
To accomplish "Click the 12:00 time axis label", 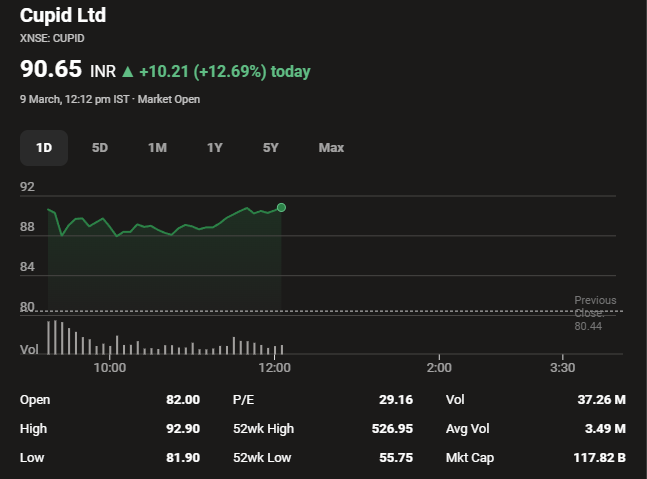I will 274,368.
